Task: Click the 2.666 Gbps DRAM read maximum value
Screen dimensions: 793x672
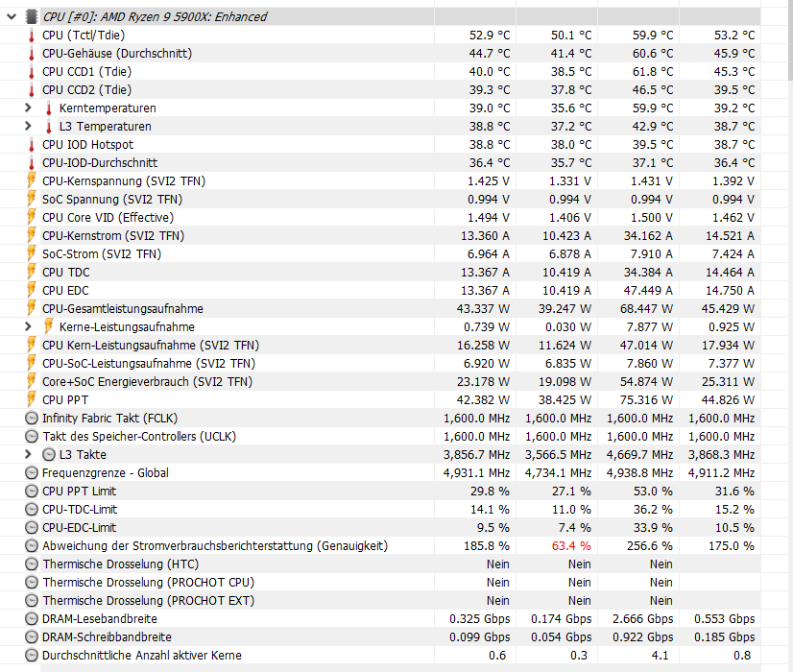Action: (643, 619)
